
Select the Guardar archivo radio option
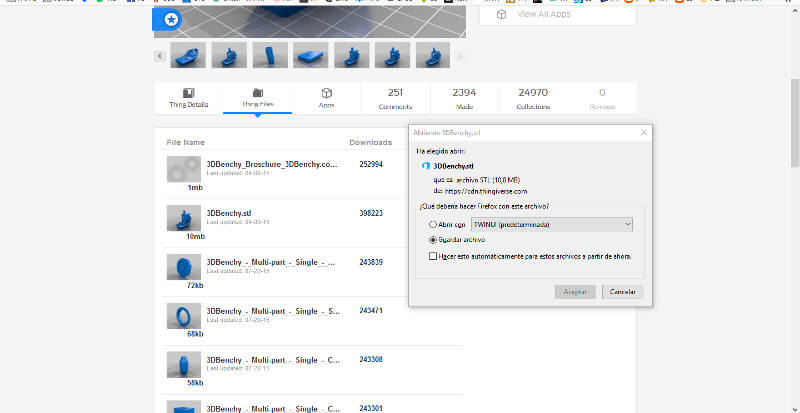coord(433,239)
